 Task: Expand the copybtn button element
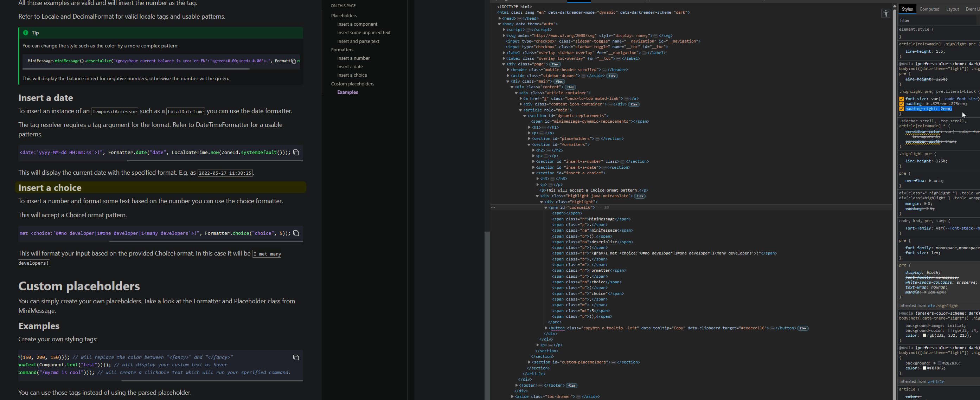pos(546,328)
